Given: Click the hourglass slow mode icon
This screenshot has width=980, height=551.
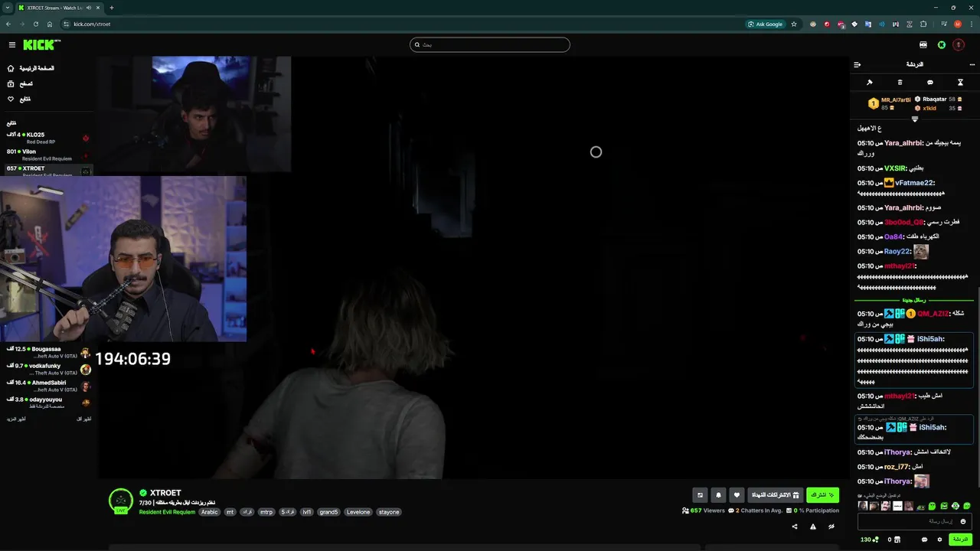Looking at the screenshot, I should pyautogui.click(x=960, y=82).
